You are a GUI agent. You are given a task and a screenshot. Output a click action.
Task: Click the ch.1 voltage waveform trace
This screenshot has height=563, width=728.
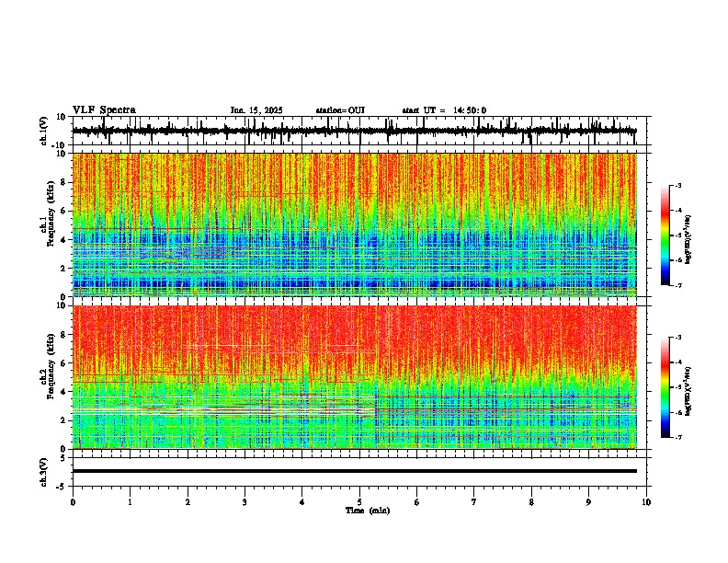click(354, 131)
